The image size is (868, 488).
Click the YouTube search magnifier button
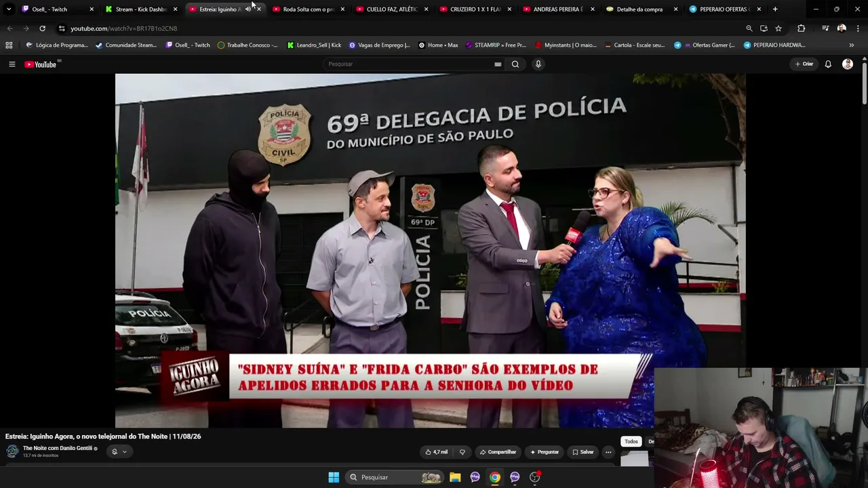click(515, 64)
